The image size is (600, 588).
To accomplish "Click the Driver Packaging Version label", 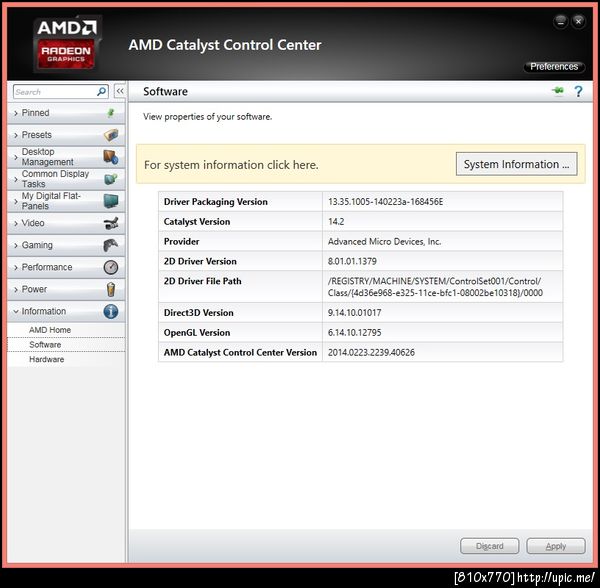I will (215, 202).
